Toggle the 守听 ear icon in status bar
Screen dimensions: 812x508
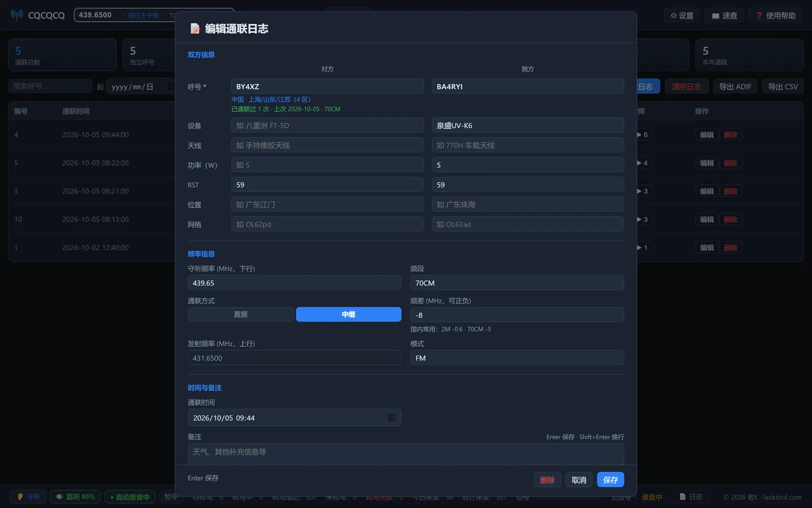tap(28, 497)
